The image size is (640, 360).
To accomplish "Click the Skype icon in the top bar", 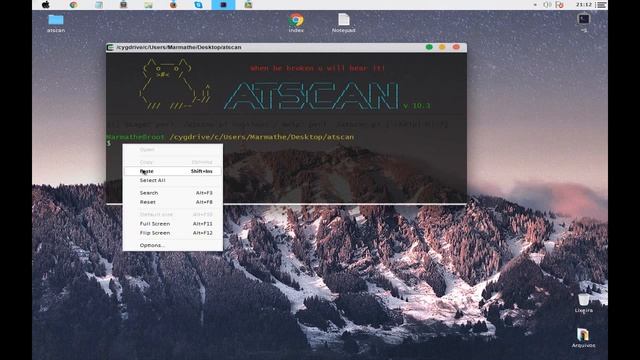I will point(198,5).
